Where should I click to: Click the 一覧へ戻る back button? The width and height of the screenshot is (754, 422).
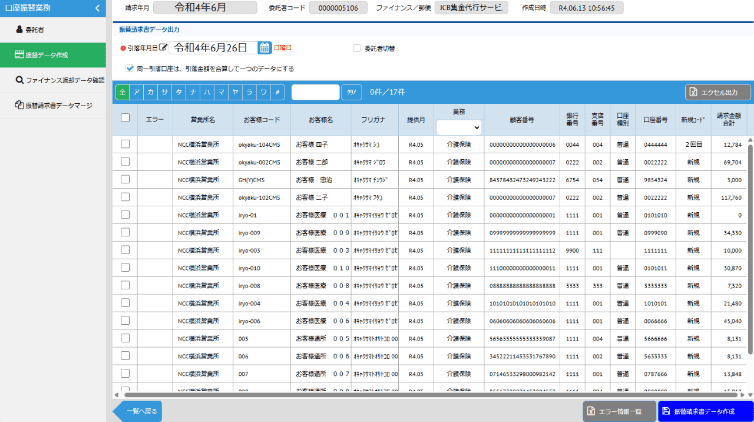coord(138,411)
